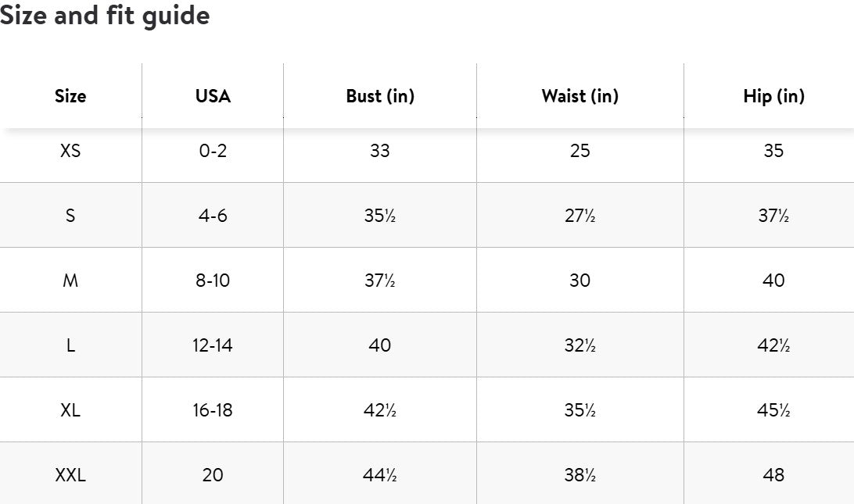The height and width of the screenshot is (504, 854).
Task: Click the Size column header
Action: point(70,96)
